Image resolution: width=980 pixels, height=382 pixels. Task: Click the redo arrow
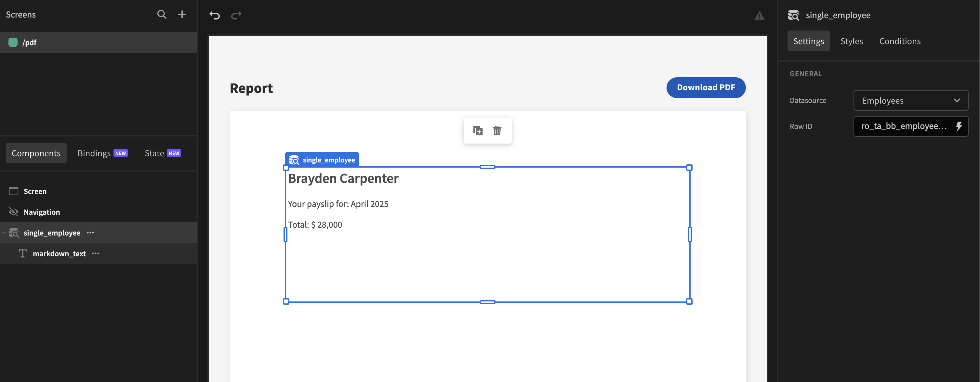click(236, 15)
